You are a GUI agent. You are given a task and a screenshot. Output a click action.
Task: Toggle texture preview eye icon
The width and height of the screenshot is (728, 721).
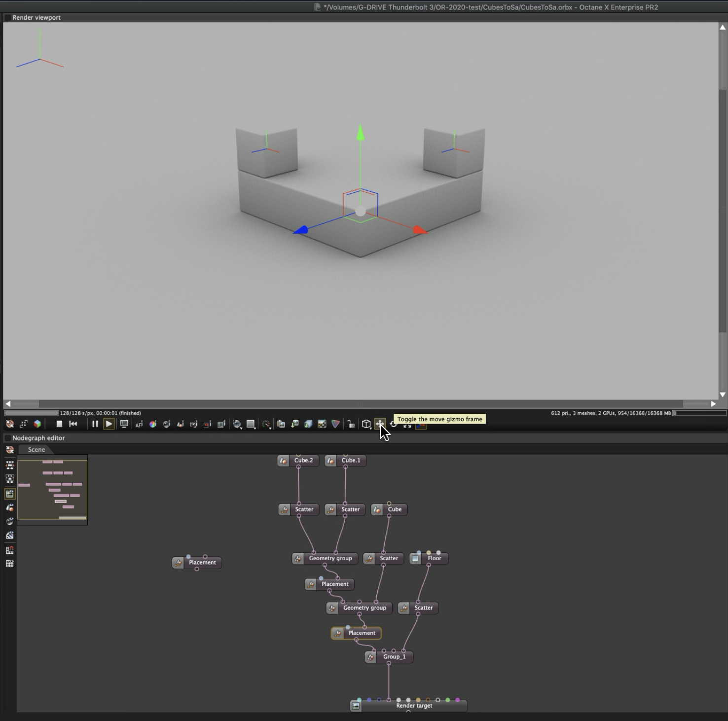click(9, 535)
